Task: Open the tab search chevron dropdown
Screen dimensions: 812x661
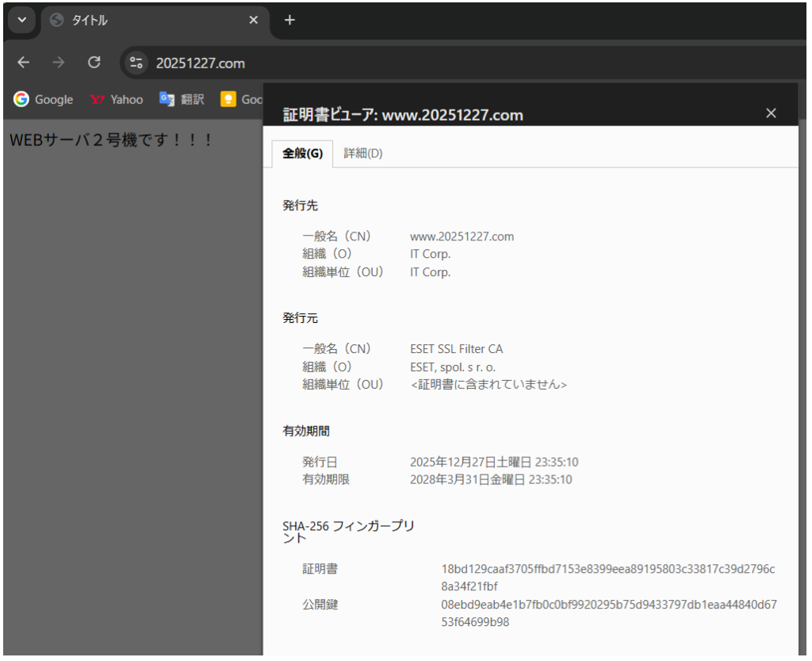Action: pyautogui.click(x=21, y=21)
